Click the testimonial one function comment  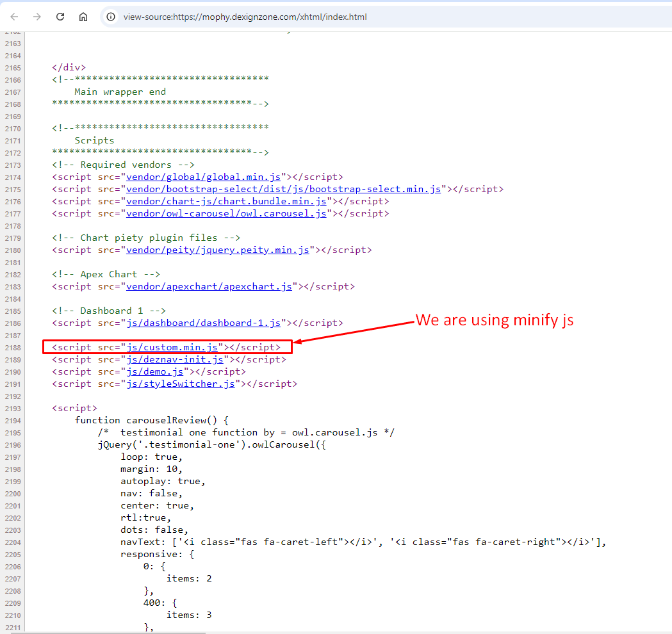(x=246, y=433)
